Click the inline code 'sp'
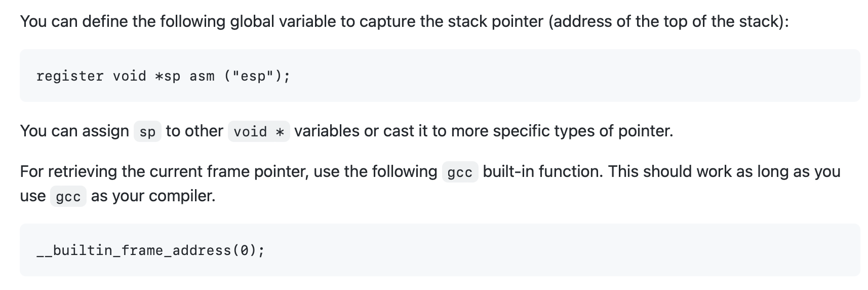The width and height of the screenshot is (868, 290). pos(147,132)
